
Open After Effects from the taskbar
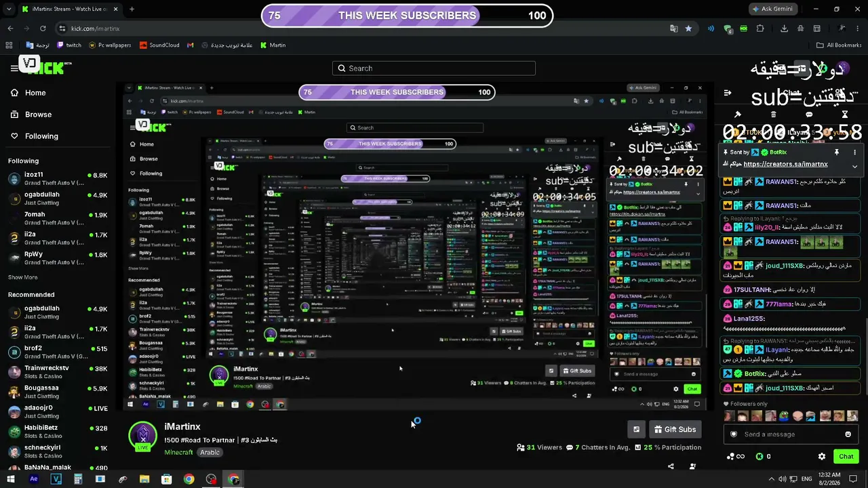point(33,479)
